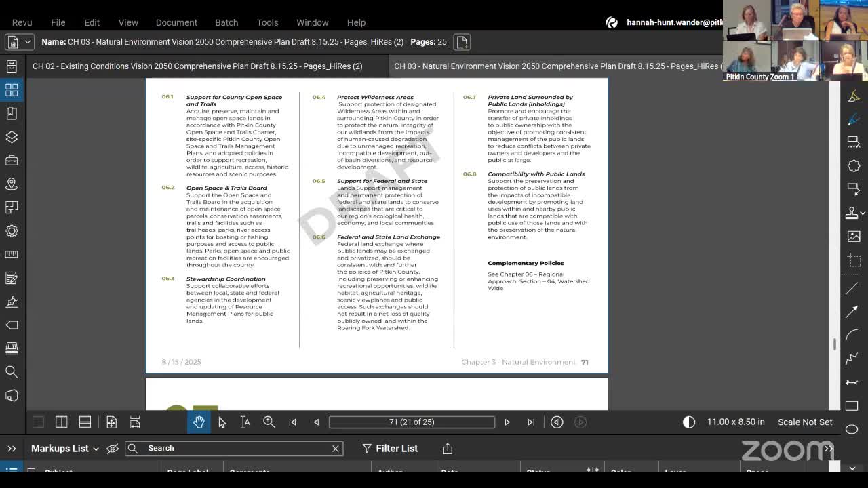Image resolution: width=868 pixels, height=488 pixels.
Task: Open the Tool Chest panel icon
Action: pos(12,160)
